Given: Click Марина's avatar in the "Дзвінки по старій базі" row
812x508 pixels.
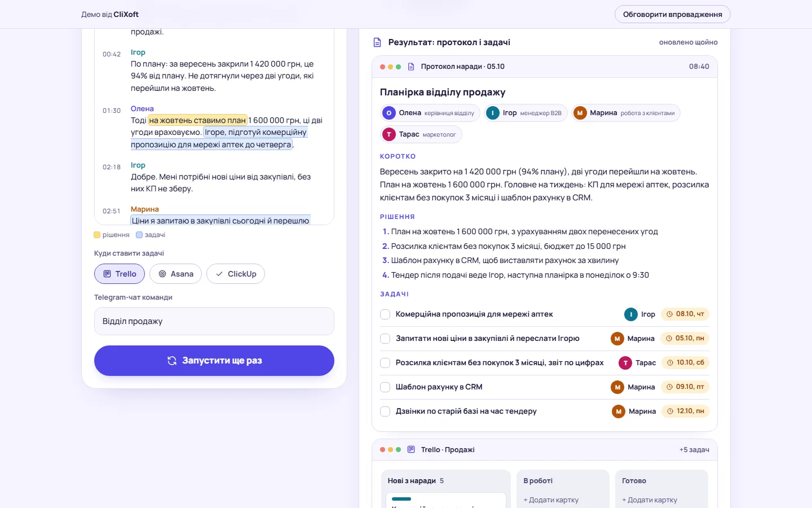Looking at the screenshot, I should [x=619, y=411].
